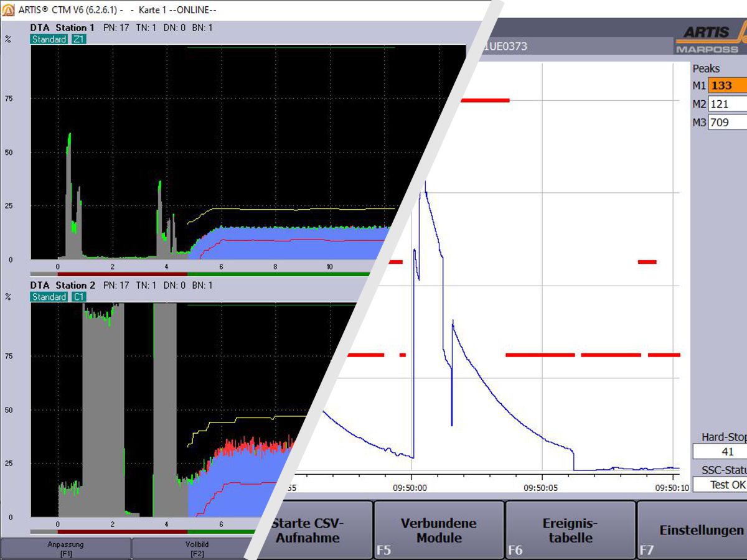
Task: Click the 09:50:05 time axis label
Action: coord(542,488)
